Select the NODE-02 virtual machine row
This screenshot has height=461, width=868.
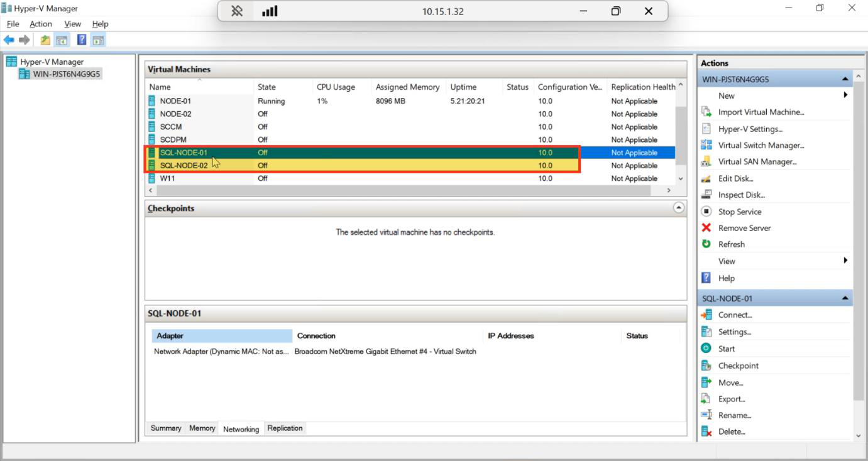tap(410, 114)
